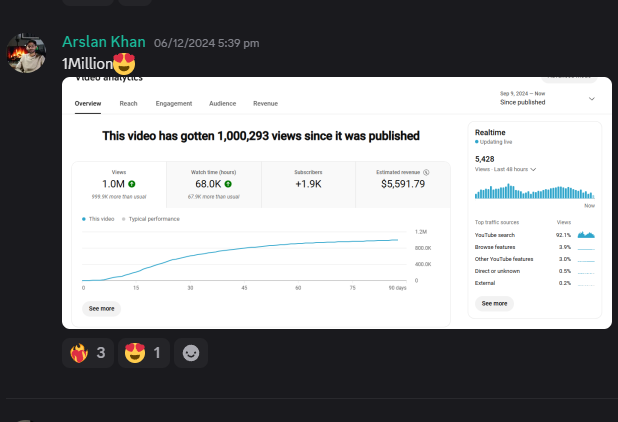
Task: Open the video analytics screenshot attachment
Action: [x=337, y=203]
